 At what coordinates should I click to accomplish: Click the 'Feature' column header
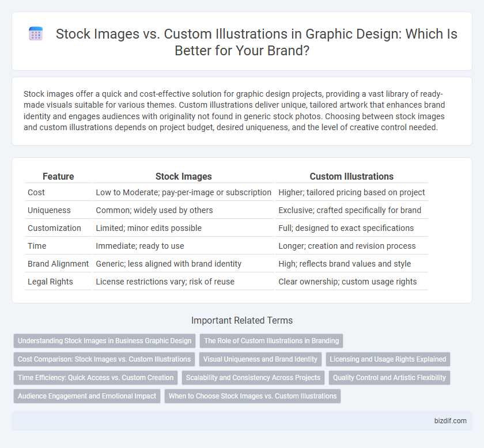pyautogui.click(x=58, y=176)
